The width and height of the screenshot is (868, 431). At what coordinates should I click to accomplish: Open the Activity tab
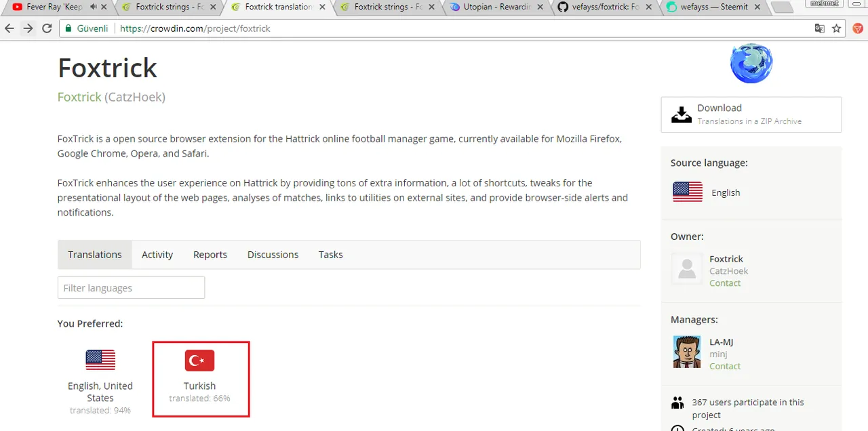[157, 255]
